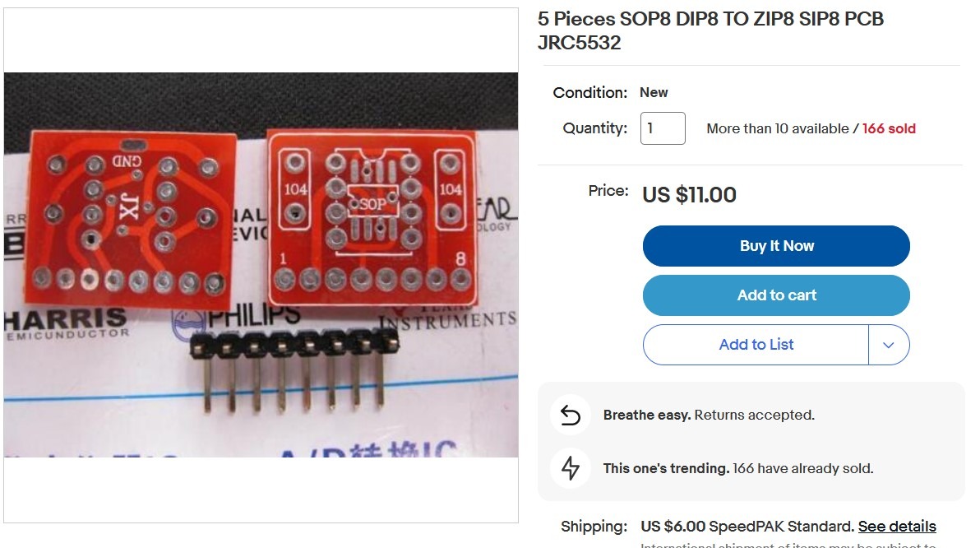Screen dimensions: 980x548
Task: Click the trending lightning bolt icon
Action: [x=570, y=468]
